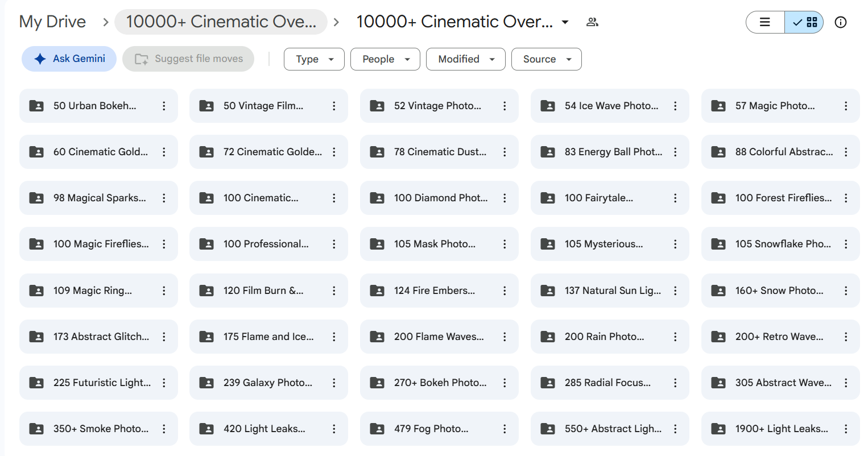Image resolution: width=868 pixels, height=456 pixels.
Task: Switch to grid layout view
Action: tap(804, 22)
